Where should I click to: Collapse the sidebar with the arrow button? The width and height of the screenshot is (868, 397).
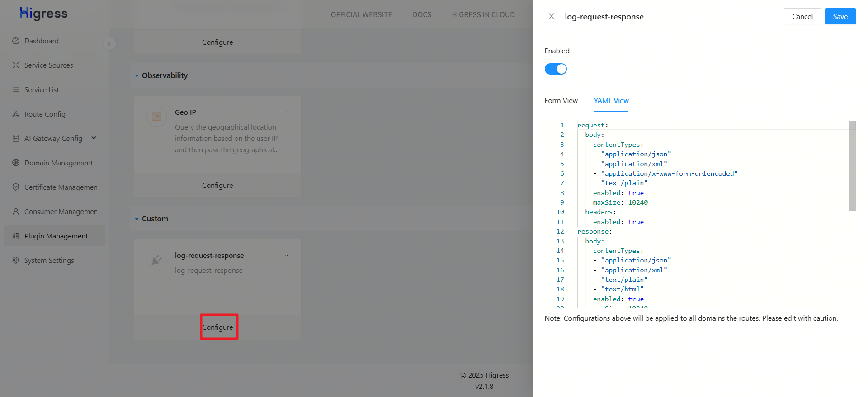point(109,44)
